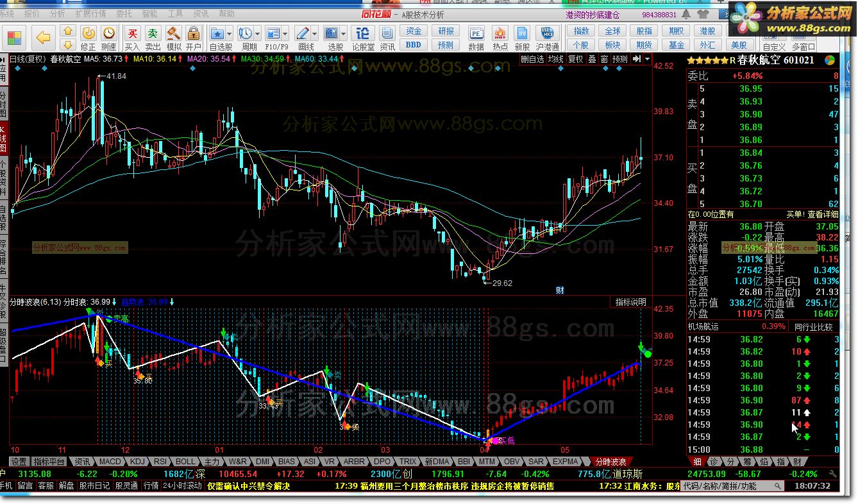Click the 买入 buy icon
This screenshot has height=504, width=858.
click(x=132, y=38)
